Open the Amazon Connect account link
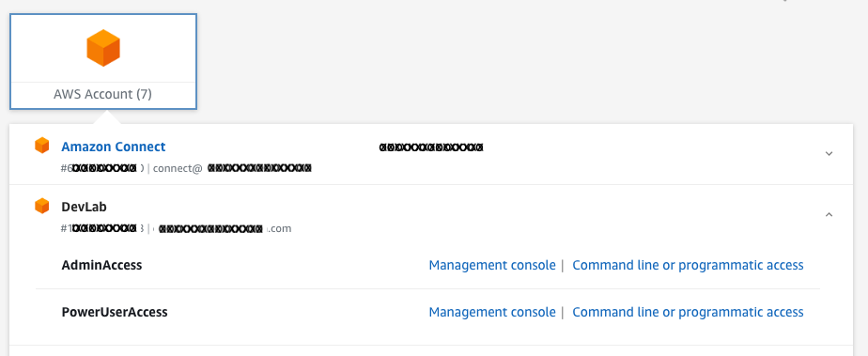This screenshot has width=868, height=356. 114,147
